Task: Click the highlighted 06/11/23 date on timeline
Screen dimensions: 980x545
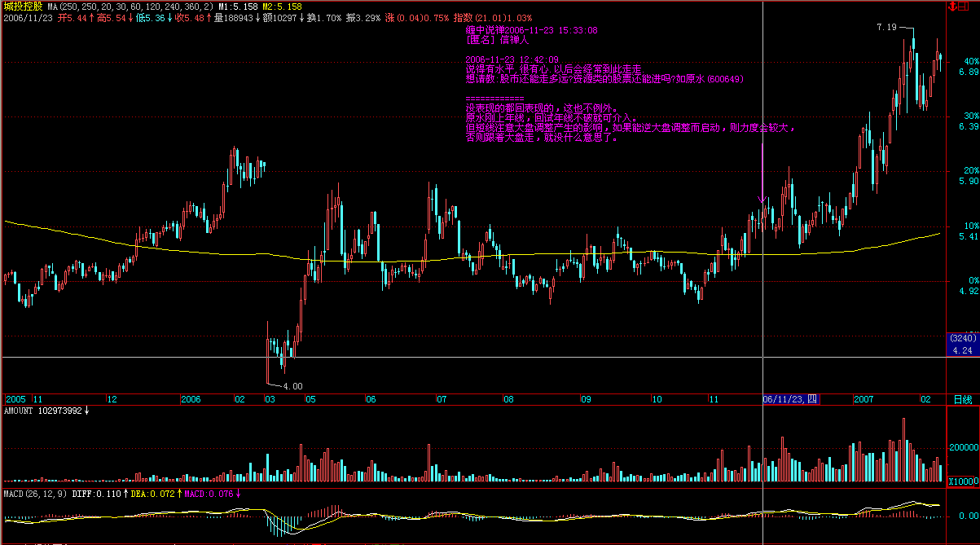Action: coord(790,400)
